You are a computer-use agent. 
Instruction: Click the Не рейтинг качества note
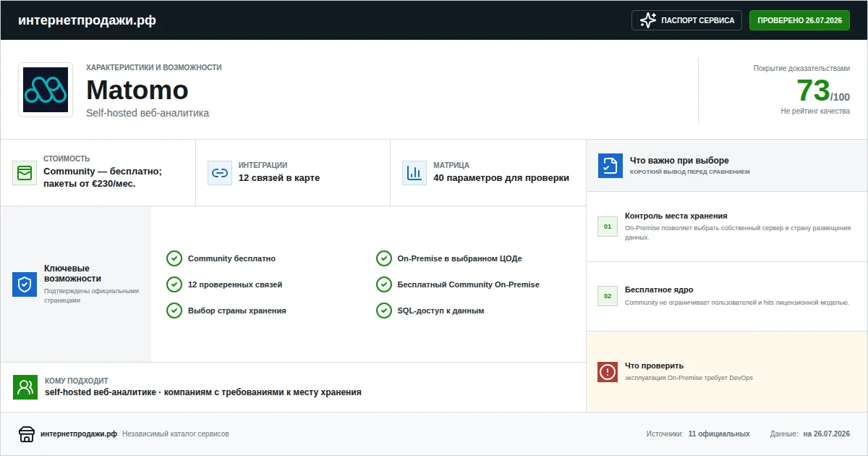tap(815, 111)
